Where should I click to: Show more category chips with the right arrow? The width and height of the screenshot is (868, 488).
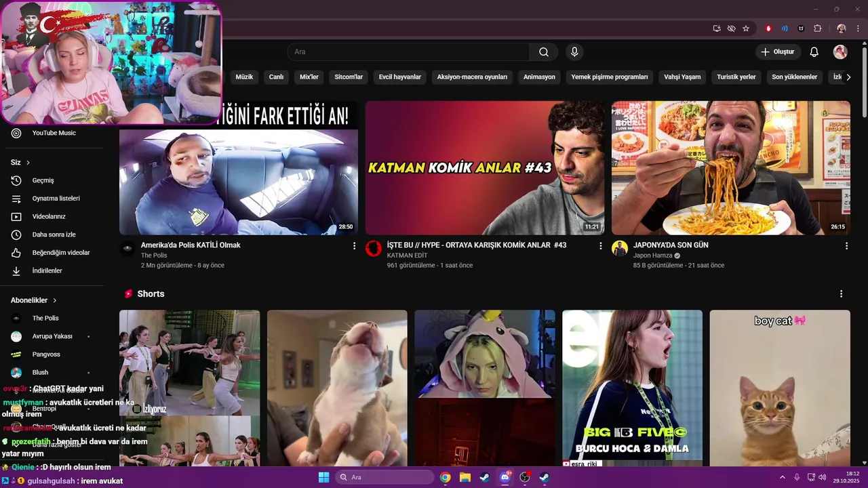(848, 77)
